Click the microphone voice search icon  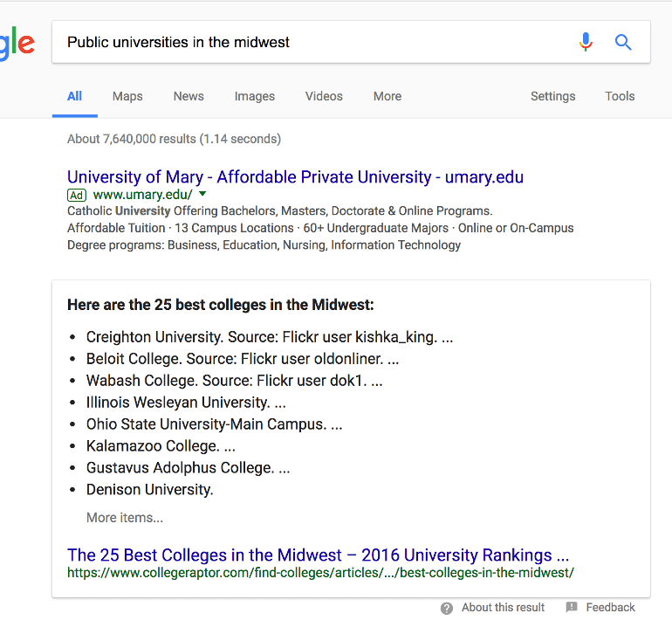[x=586, y=42]
